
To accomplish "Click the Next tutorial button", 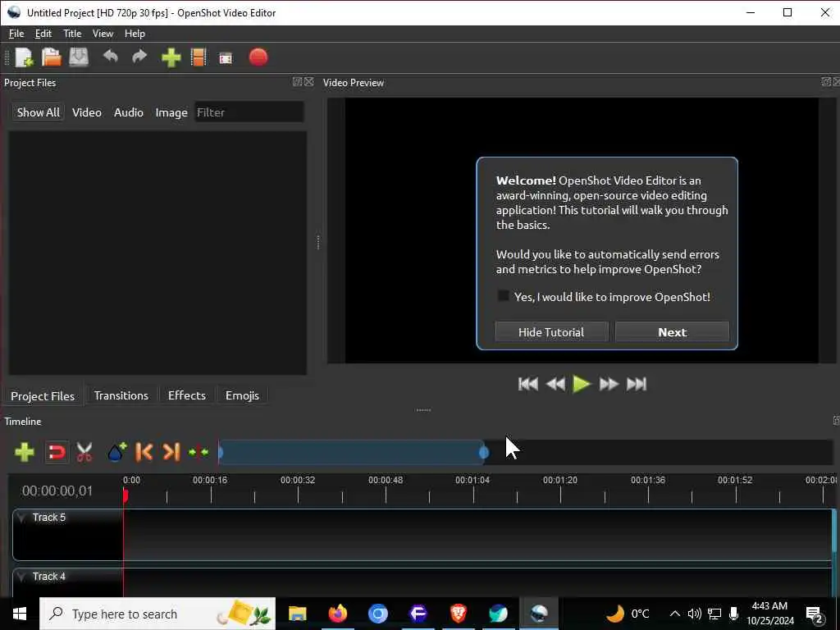I will pos(673,332).
